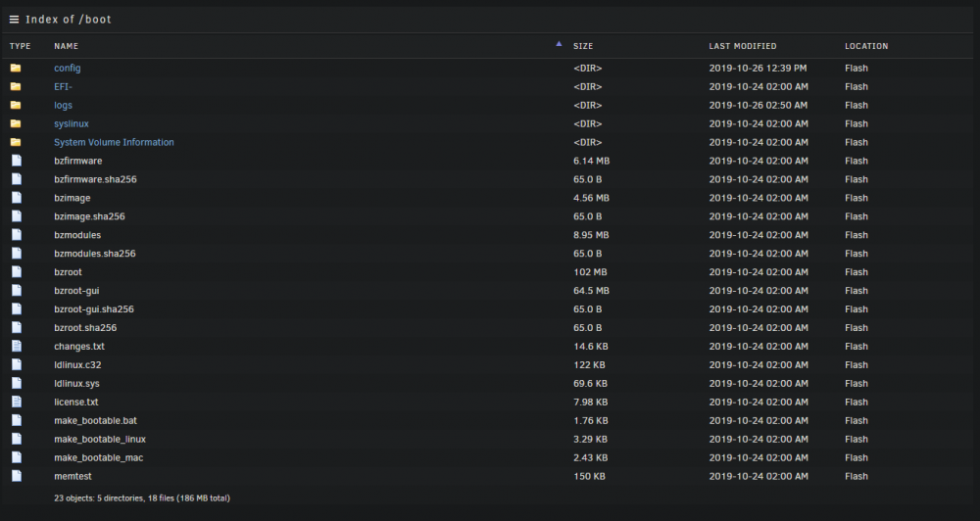Screen dimensions: 980x521
Task: Click the bzmodules.sha256 file name
Action: tap(95, 254)
